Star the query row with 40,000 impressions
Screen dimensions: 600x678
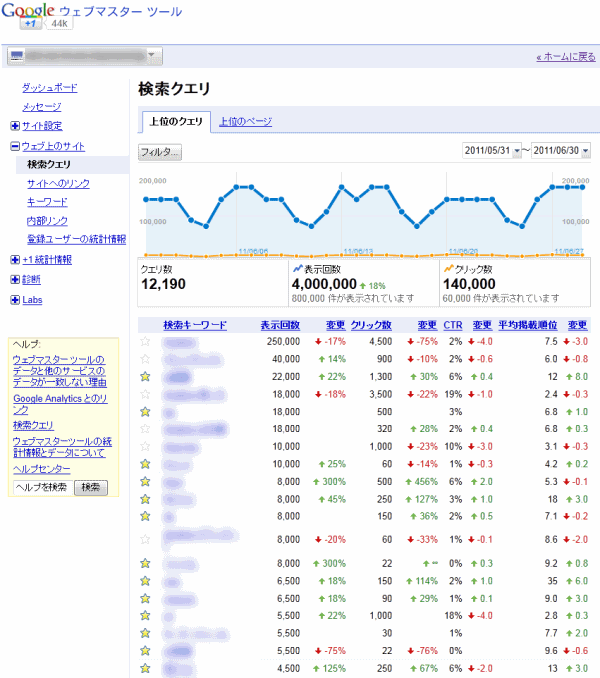coord(145,359)
